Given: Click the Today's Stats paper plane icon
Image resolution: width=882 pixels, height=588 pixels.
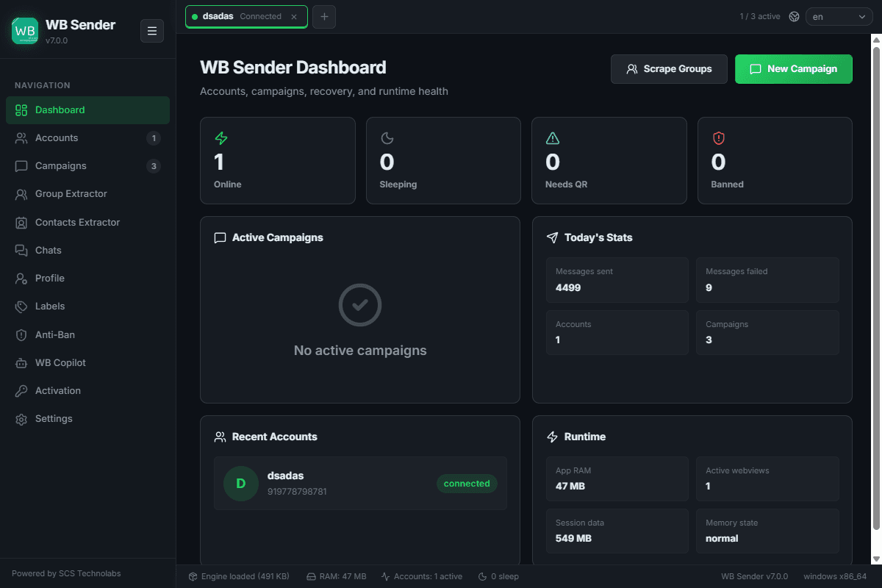Looking at the screenshot, I should click(x=553, y=237).
